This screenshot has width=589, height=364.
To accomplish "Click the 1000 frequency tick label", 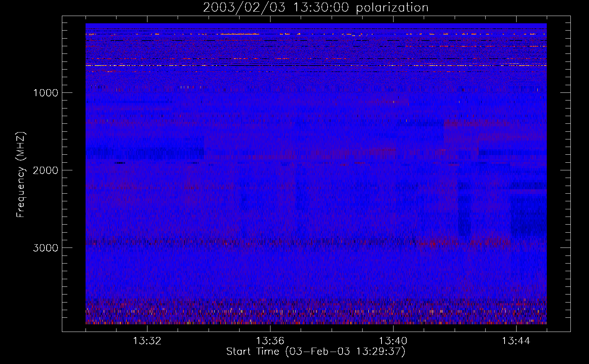I will pos(46,93).
